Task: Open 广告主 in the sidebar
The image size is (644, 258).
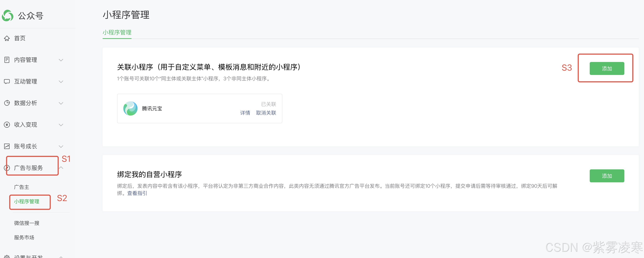Action: [21, 187]
